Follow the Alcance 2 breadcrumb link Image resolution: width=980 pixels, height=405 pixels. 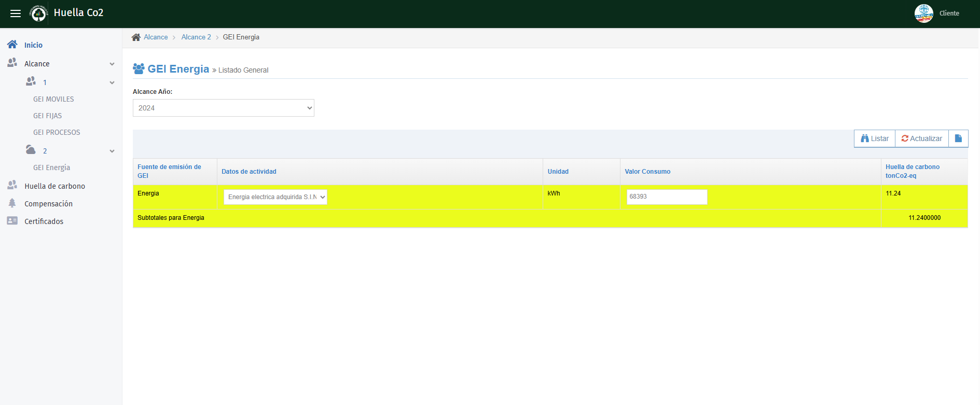[196, 37]
